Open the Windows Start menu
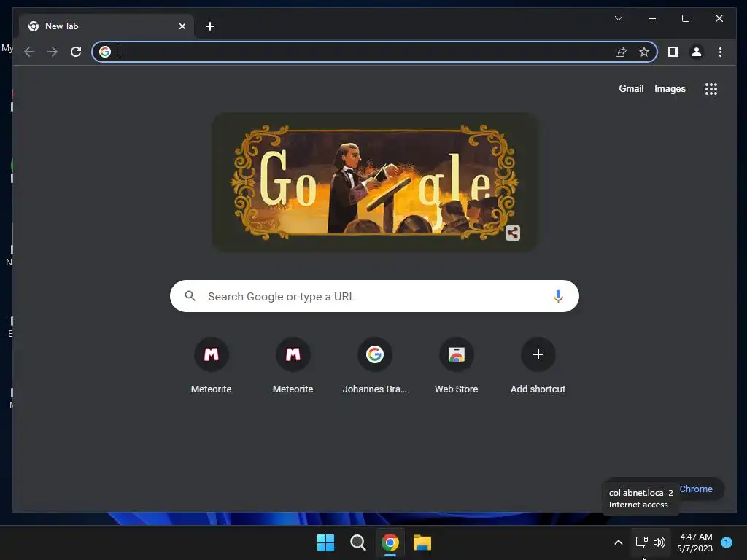Viewport: 747px width, 560px height. coord(325,542)
